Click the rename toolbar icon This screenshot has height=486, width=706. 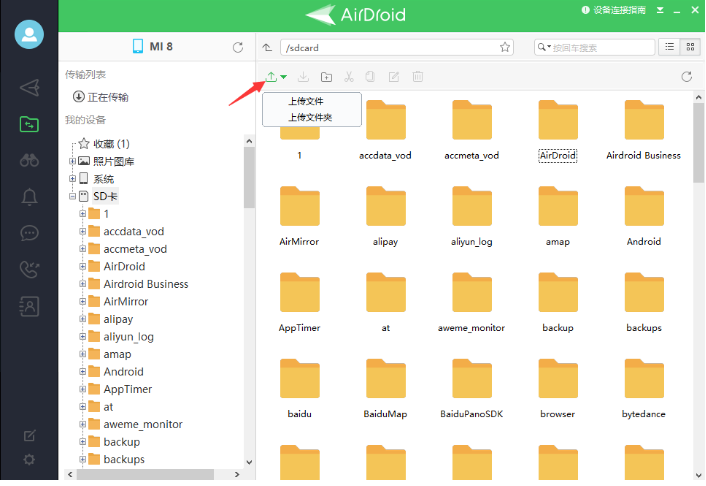click(394, 77)
